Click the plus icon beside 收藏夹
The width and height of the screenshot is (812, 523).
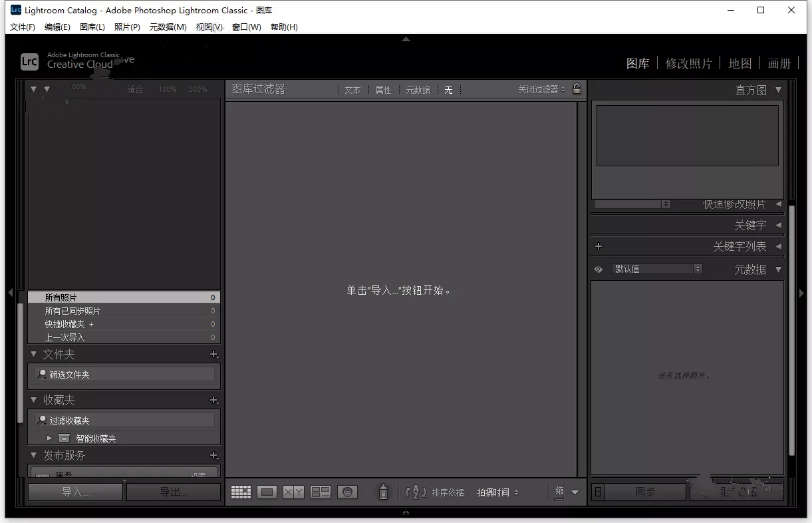[x=213, y=401]
